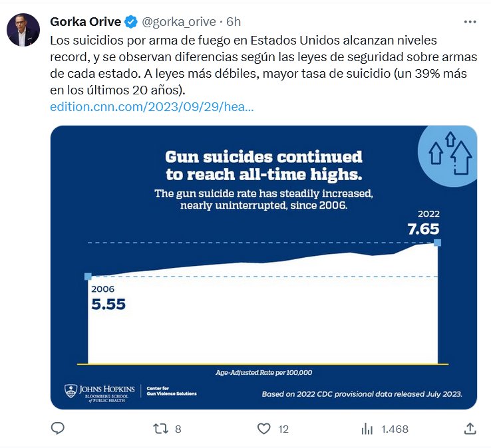
Task: Like the tweet with the heart icon
Action: point(264,429)
